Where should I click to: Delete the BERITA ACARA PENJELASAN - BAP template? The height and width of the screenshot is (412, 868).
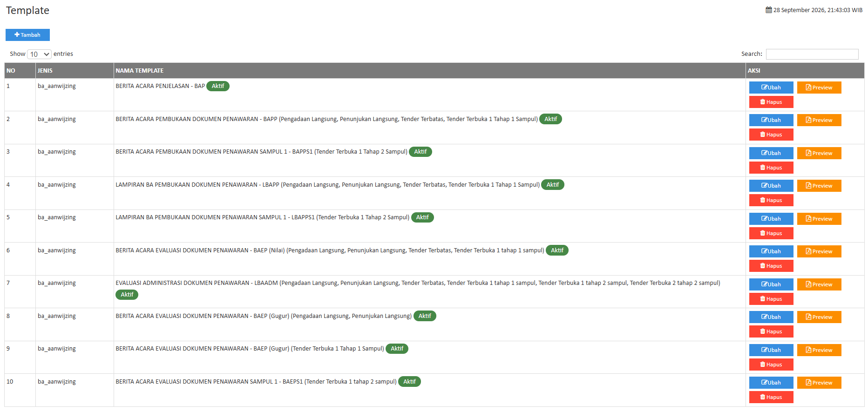771,102
